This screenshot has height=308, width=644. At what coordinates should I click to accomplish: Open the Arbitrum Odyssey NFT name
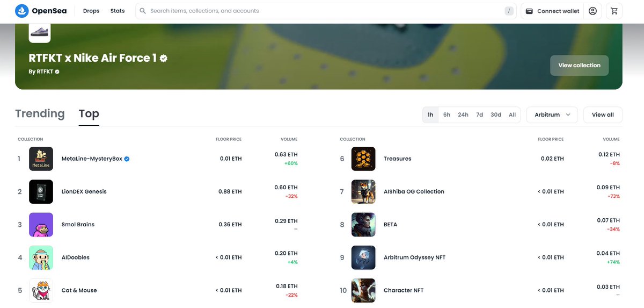click(414, 257)
